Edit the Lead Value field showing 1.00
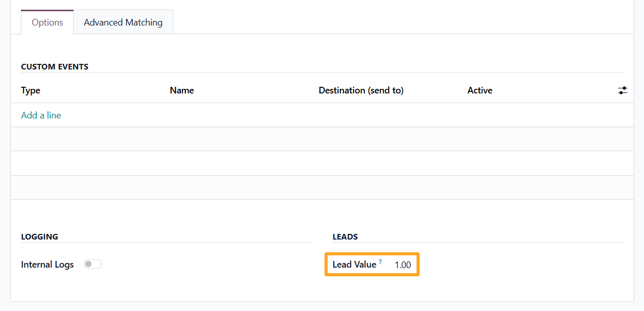644x311 pixels. coord(403,265)
